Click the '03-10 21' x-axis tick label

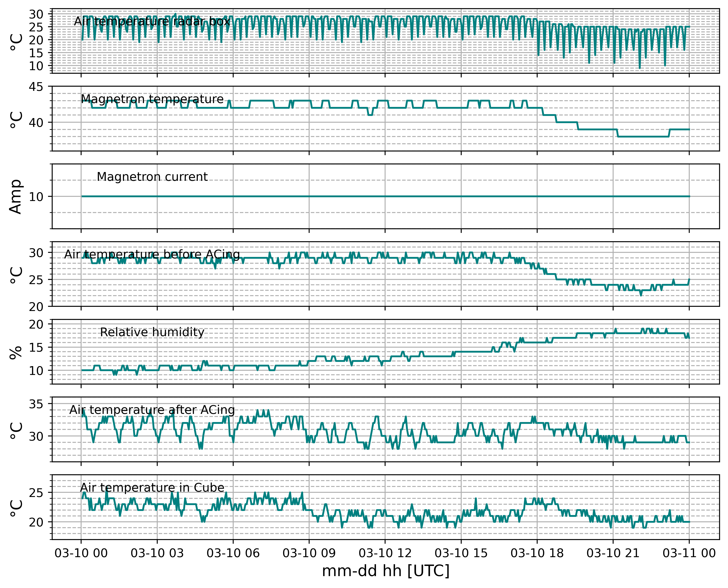[613, 553]
